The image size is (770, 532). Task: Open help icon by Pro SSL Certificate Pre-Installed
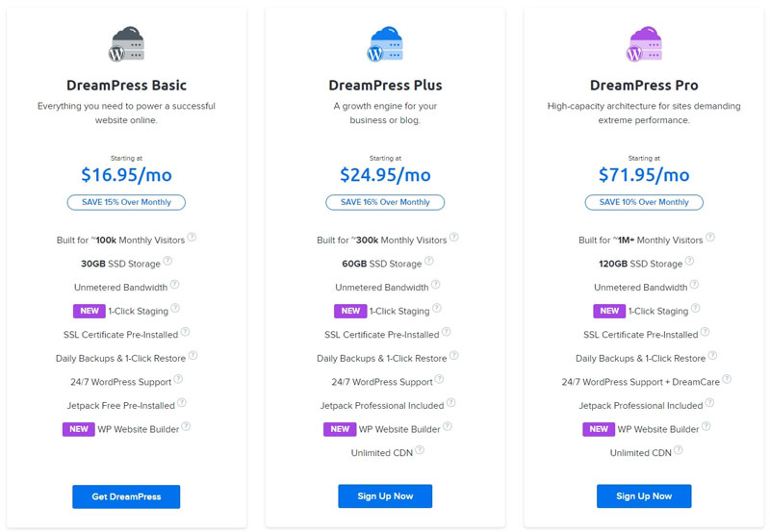(x=706, y=332)
